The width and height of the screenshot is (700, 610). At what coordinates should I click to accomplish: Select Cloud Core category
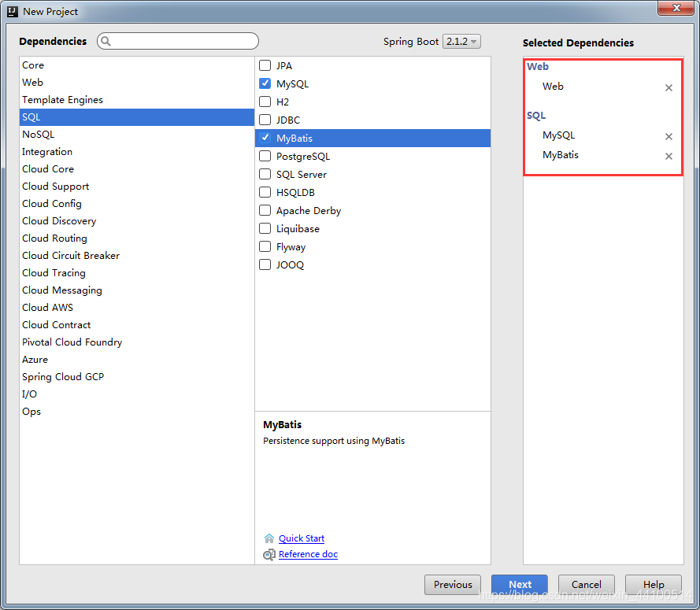(136, 169)
